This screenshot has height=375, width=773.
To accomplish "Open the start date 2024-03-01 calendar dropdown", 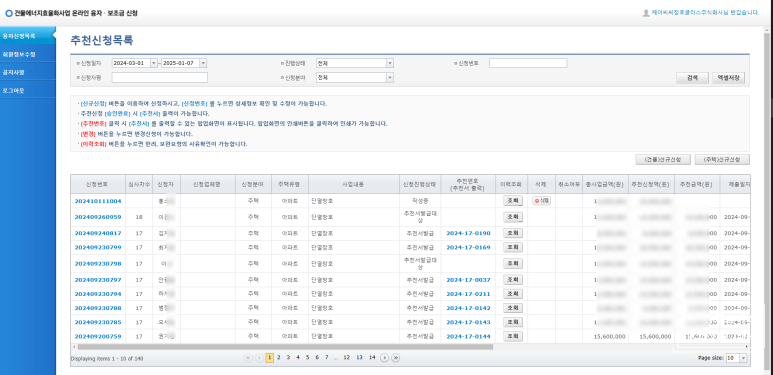I will [x=153, y=63].
